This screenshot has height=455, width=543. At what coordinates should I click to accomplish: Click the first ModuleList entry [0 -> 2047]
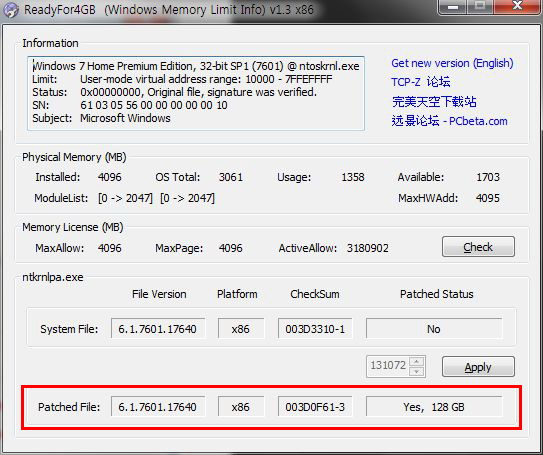point(125,198)
